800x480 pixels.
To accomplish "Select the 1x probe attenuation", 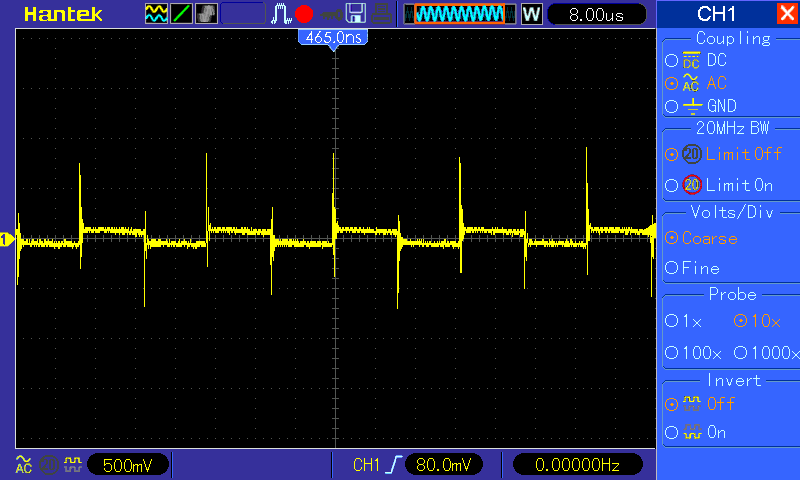I will click(684, 321).
